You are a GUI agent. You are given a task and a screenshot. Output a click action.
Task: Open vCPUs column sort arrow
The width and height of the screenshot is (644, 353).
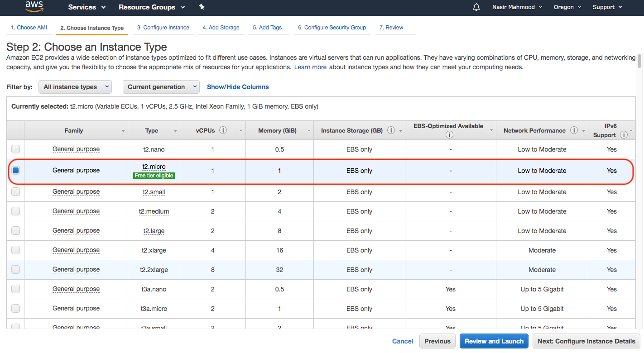tap(241, 131)
